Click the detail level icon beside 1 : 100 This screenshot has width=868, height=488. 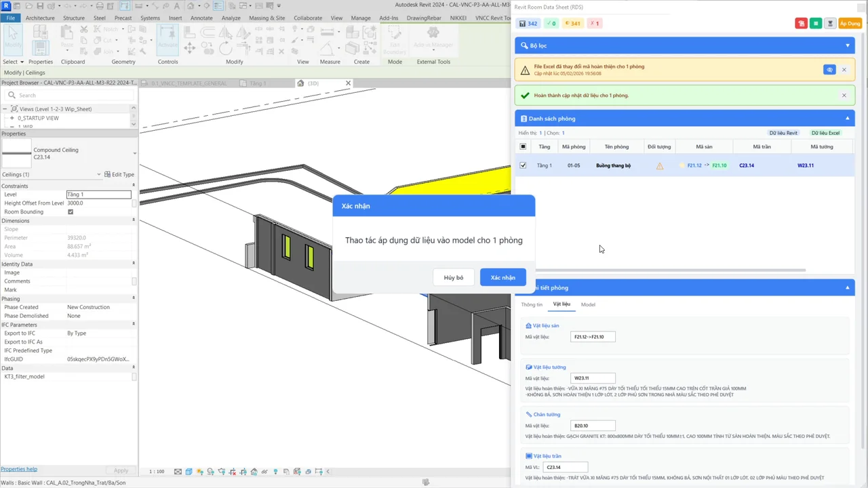[x=178, y=472]
